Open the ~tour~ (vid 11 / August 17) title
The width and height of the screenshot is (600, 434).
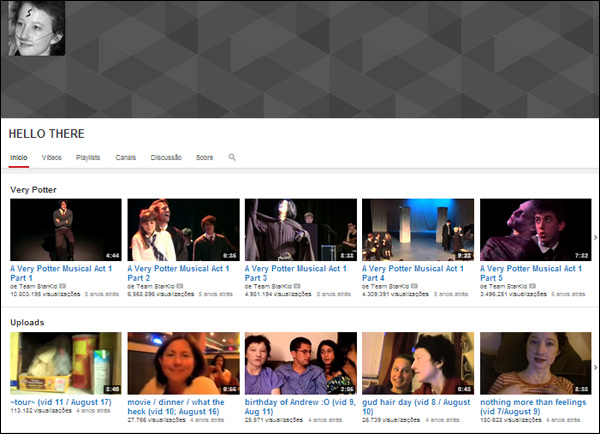61,402
